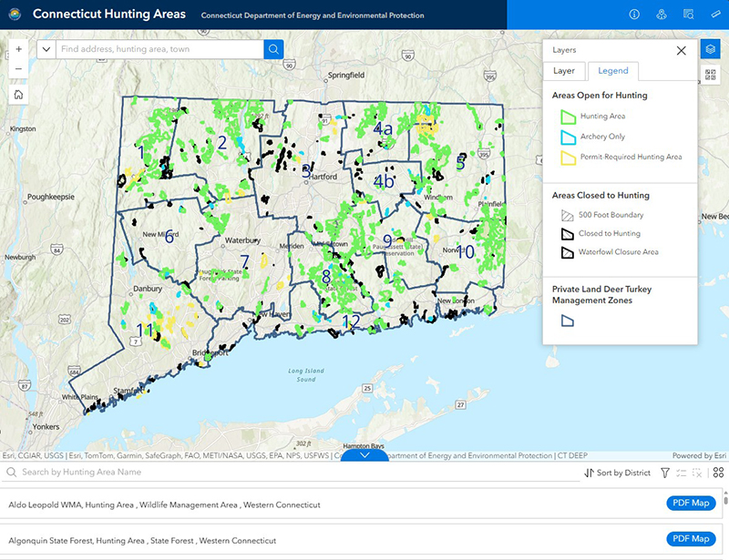Toggle the Layers stack button

coord(711,49)
